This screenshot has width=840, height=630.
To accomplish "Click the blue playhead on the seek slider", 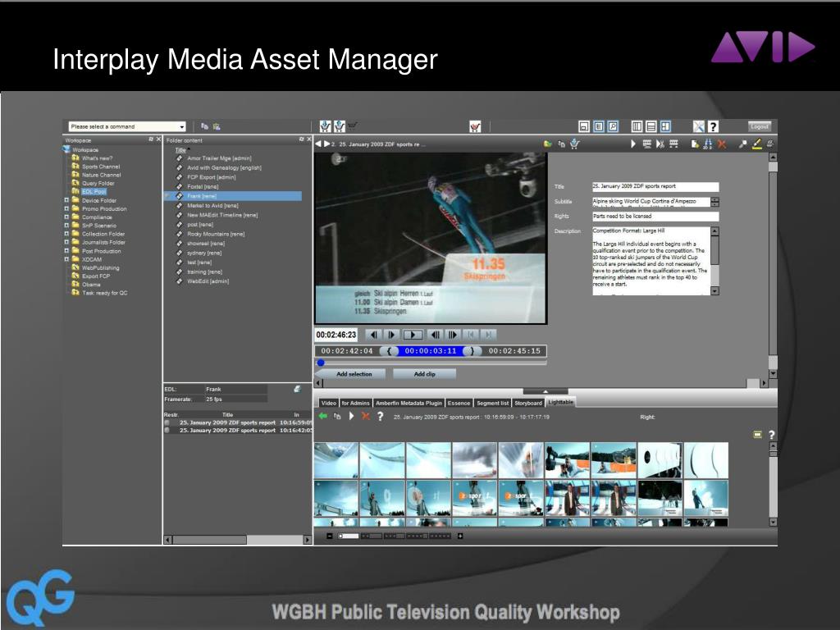I will pos(321,363).
